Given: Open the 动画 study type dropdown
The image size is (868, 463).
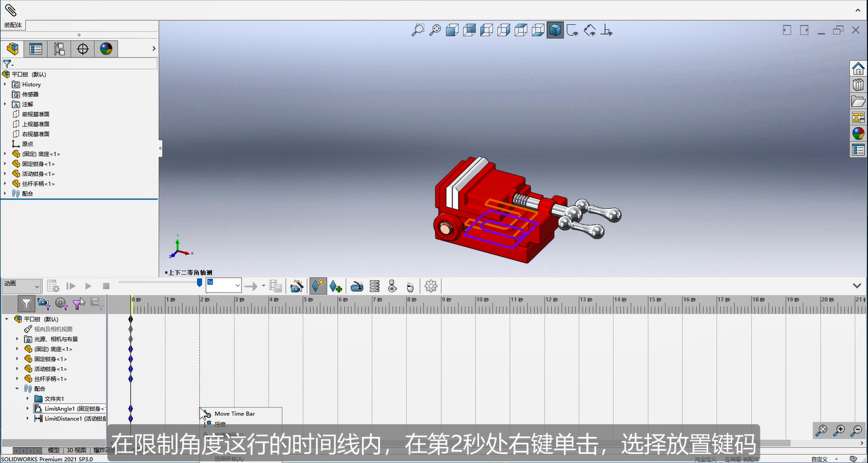Looking at the screenshot, I should [21, 286].
